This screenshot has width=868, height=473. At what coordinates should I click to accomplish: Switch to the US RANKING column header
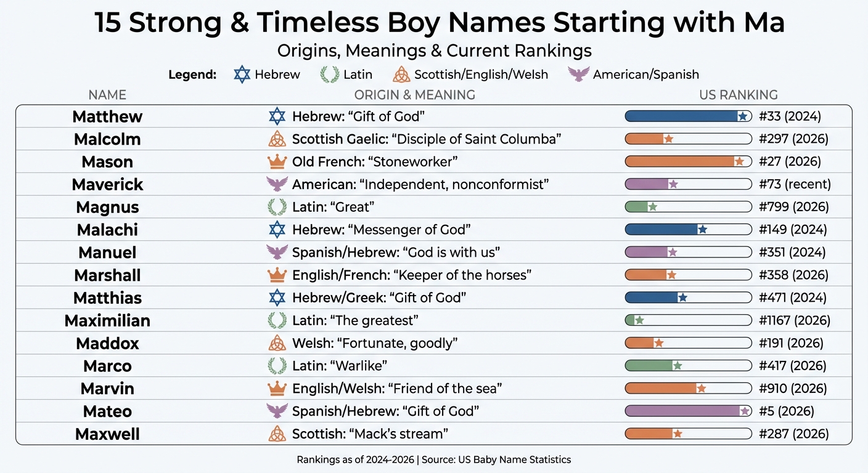coord(738,95)
